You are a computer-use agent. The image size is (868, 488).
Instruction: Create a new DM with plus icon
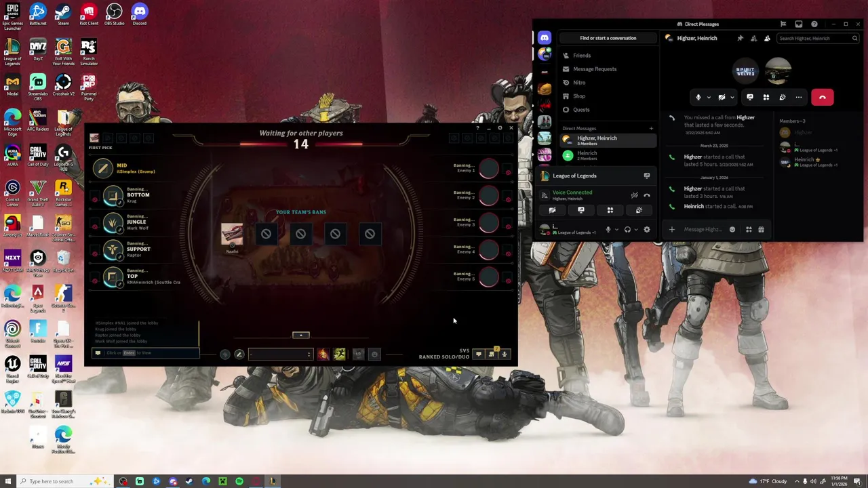pyautogui.click(x=651, y=128)
